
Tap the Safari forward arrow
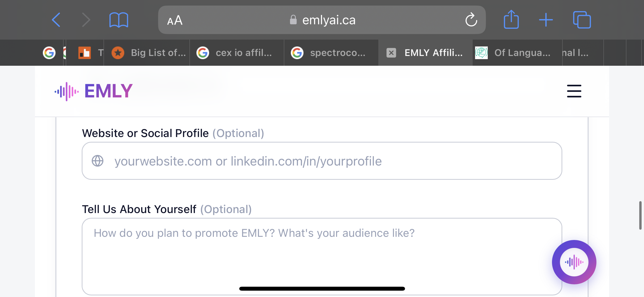[86, 20]
